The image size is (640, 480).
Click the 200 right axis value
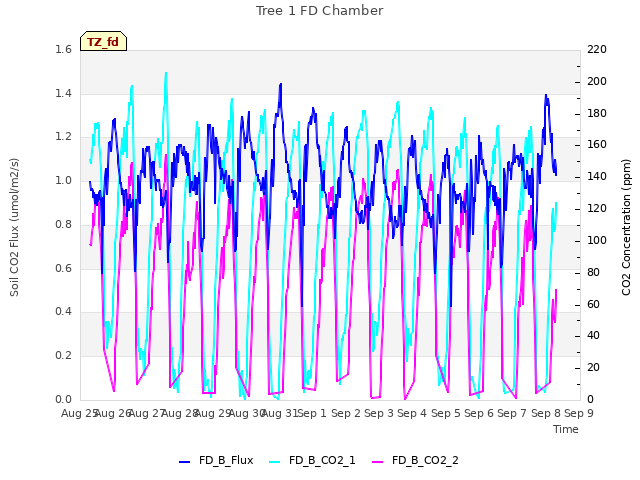(x=597, y=82)
